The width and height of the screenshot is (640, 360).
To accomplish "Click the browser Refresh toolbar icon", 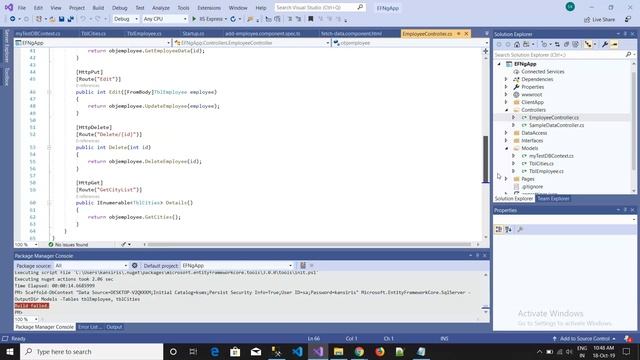I will [x=233, y=19].
